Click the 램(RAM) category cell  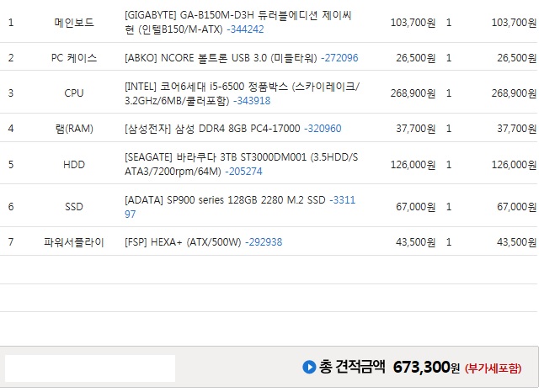pos(74,129)
